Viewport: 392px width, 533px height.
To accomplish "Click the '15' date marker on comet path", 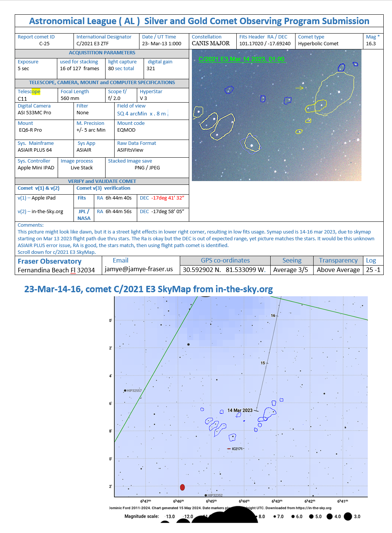I will coord(263,363).
